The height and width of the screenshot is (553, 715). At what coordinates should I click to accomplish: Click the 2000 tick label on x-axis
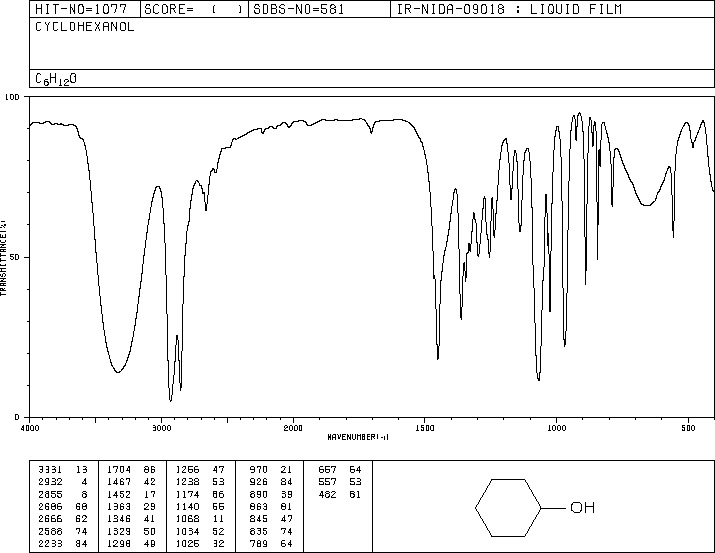[292, 427]
